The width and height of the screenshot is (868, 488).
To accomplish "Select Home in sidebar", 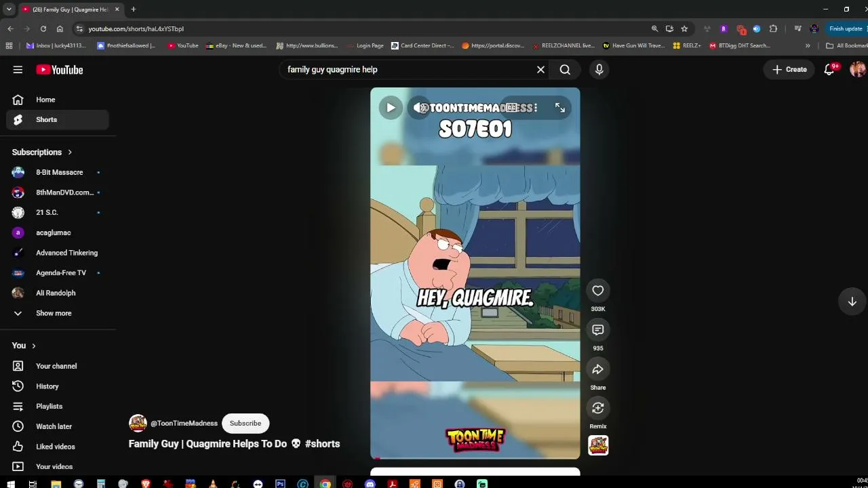I will [x=58, y=100].
